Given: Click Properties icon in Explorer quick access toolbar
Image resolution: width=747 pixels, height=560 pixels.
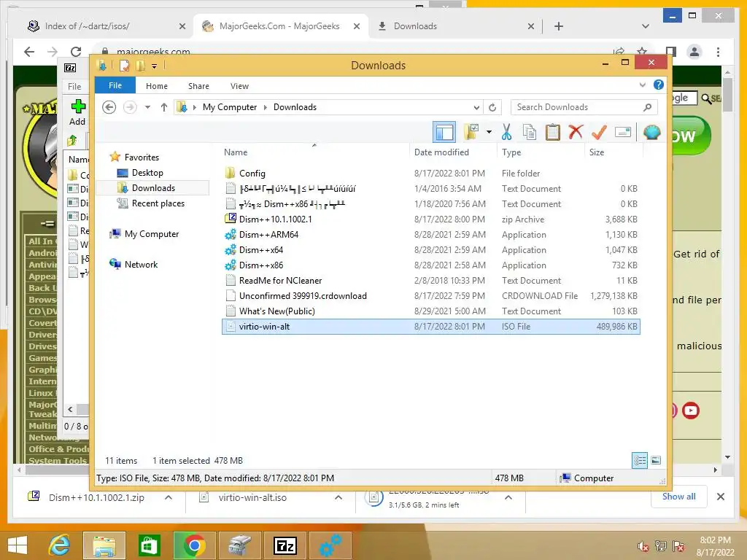Looking at the screenshot, I should 124,65.
